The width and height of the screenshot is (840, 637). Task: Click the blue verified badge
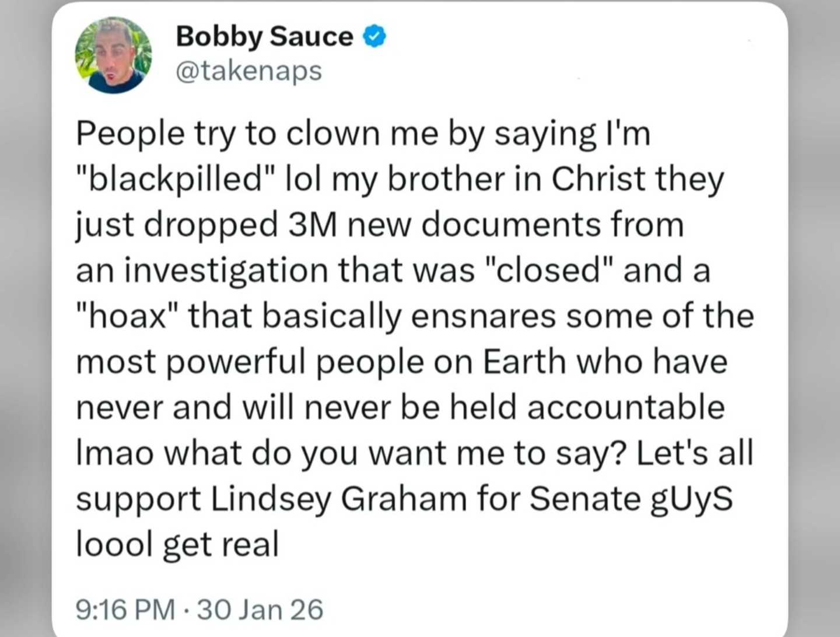(x=374, y=37)
